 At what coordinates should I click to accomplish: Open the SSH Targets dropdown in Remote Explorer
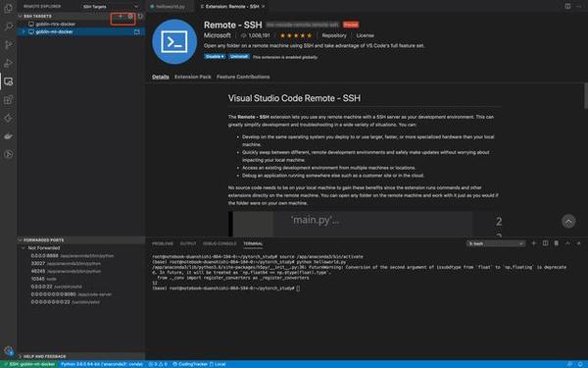[111, 7]
